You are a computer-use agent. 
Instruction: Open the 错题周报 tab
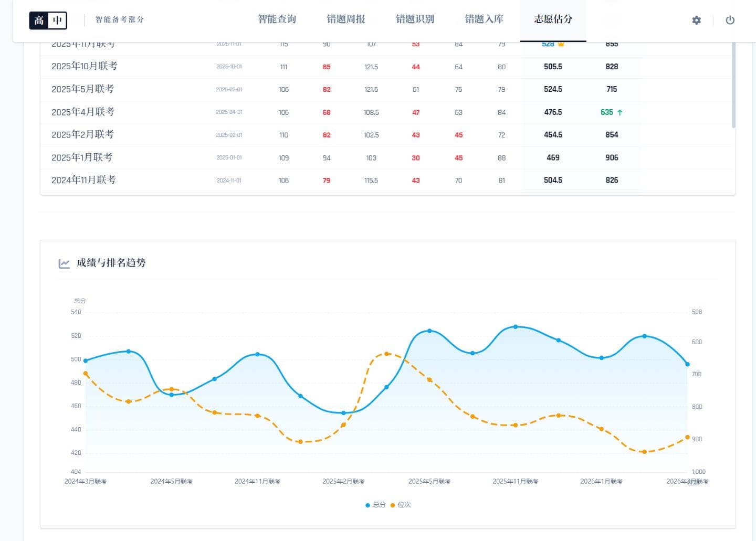[346, 19]
